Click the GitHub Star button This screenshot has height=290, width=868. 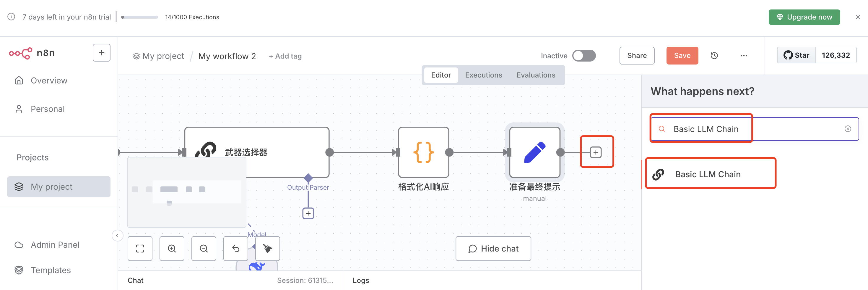[x=796, y=55]
